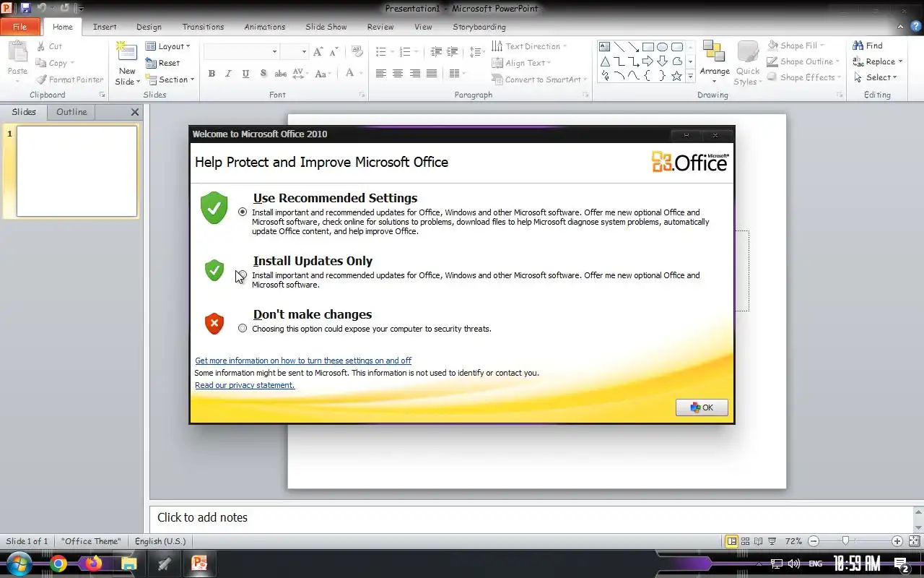This screenshot has width=924, height=578.
Task: Open the Arrange dropdown
Action: (715, 62)
